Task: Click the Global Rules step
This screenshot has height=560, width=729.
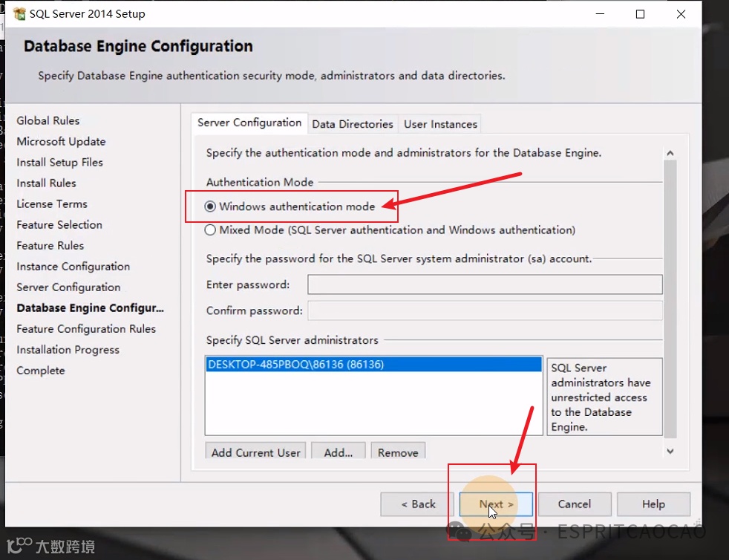Action: point(48,120)
